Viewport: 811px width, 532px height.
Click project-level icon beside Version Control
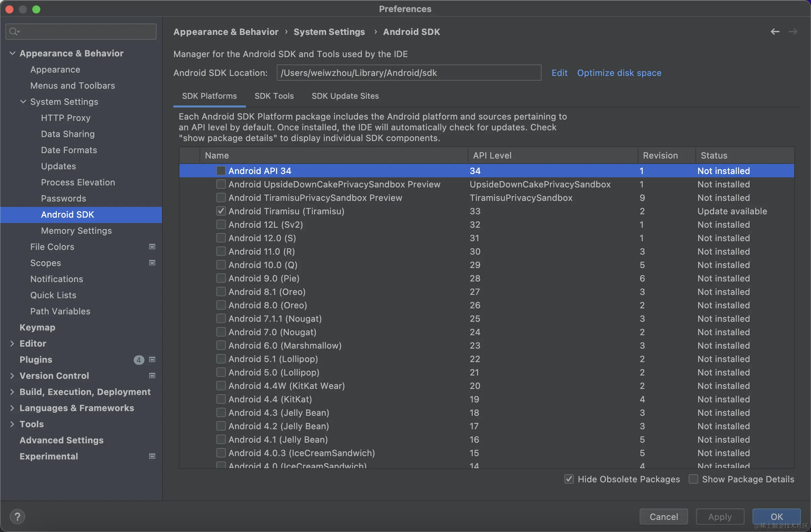tap(152, 375)
